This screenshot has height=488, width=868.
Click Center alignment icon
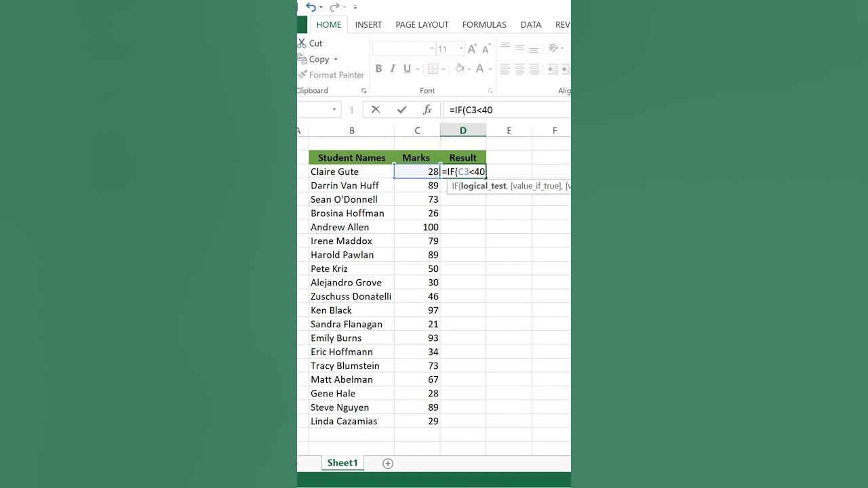(x=519, y=68)
